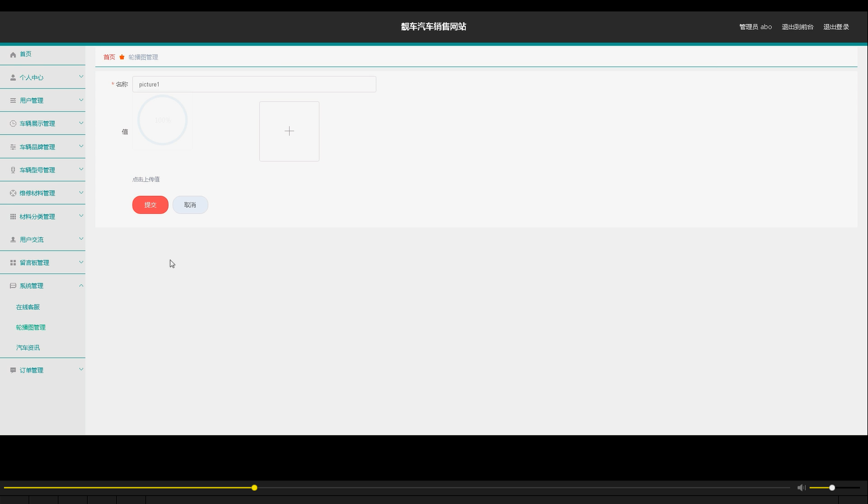Screen dimensions: 868x504
Task: Click the person icon beside 个人中心
Action: pos(13,77)
